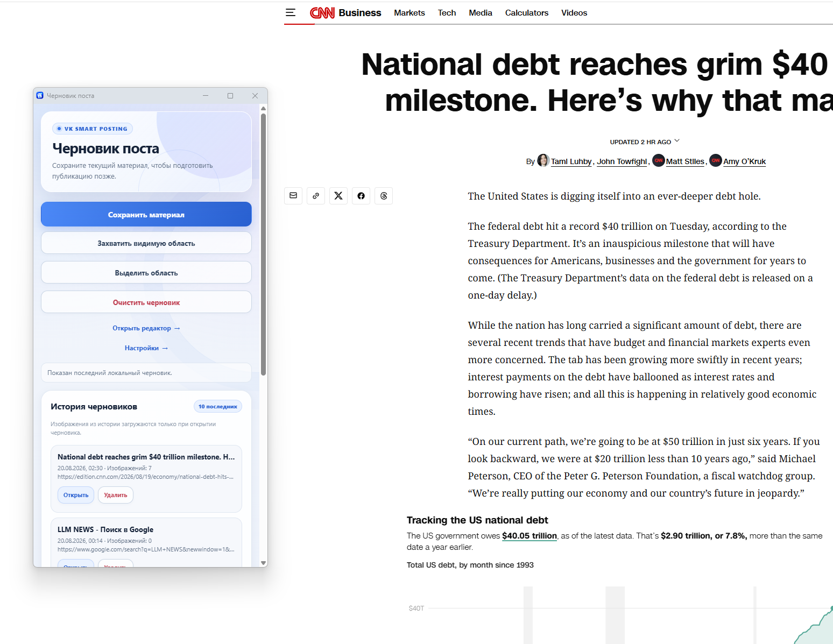This screenshot has height=644, width=833.
Task: Open the CNN hamburger menu
Action: point(291,12)
